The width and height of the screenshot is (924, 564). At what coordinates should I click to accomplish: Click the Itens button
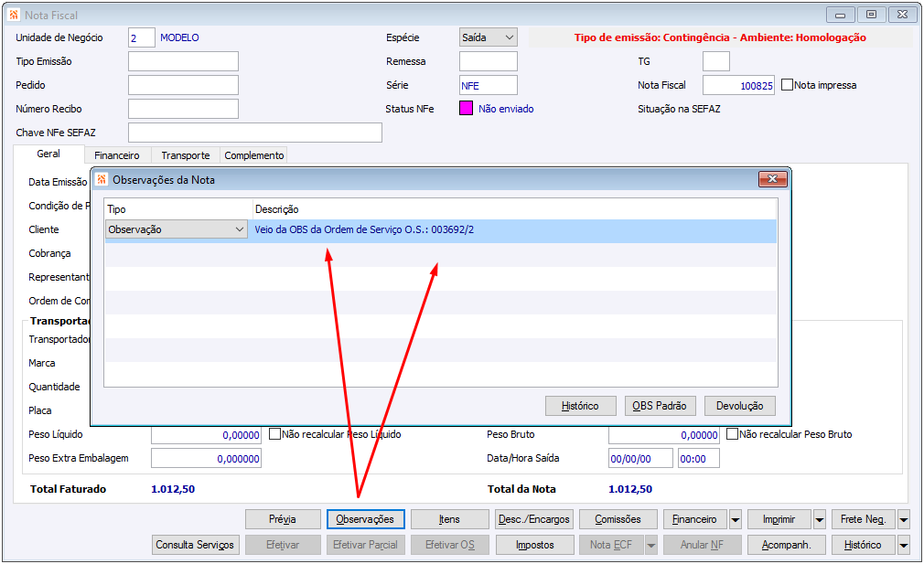449,519
